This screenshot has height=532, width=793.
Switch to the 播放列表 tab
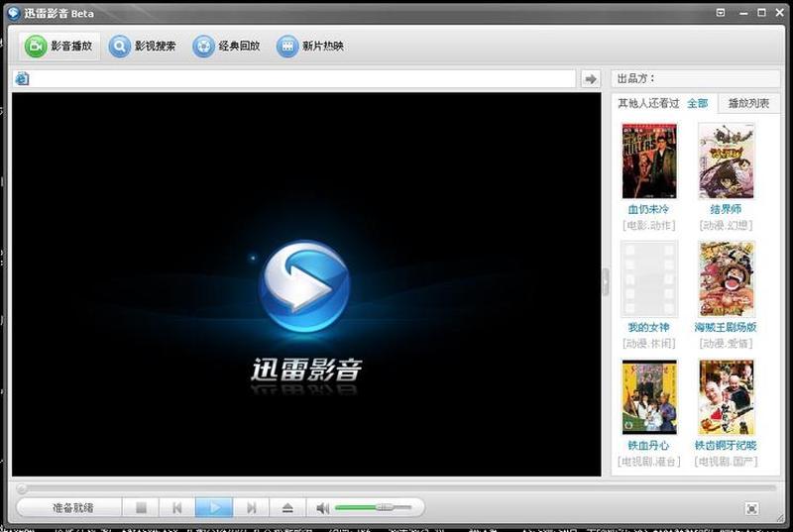point(748,104)
